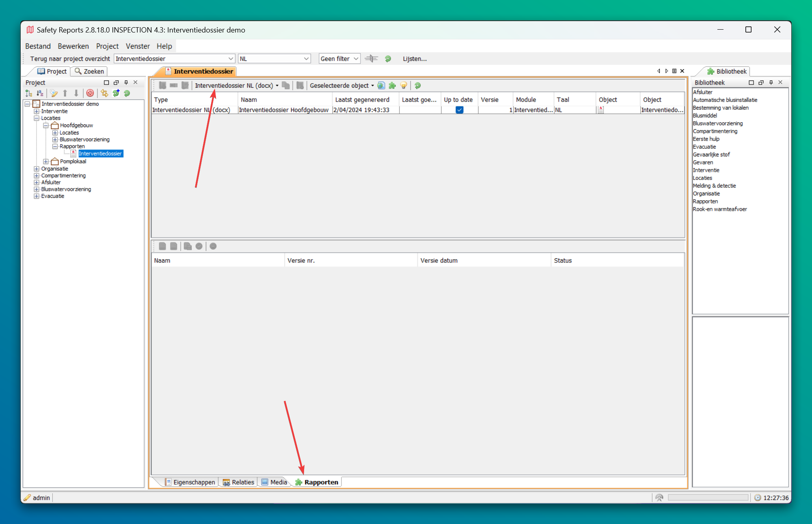This screenshot has width=812, height=524.
Task: Click the yellow swap arrows icon
Action: click(104, 93)
